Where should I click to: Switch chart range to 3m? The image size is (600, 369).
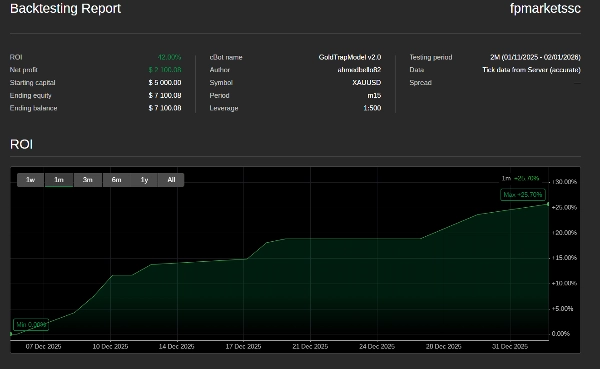pyautogui.click(x=88, y=180)
